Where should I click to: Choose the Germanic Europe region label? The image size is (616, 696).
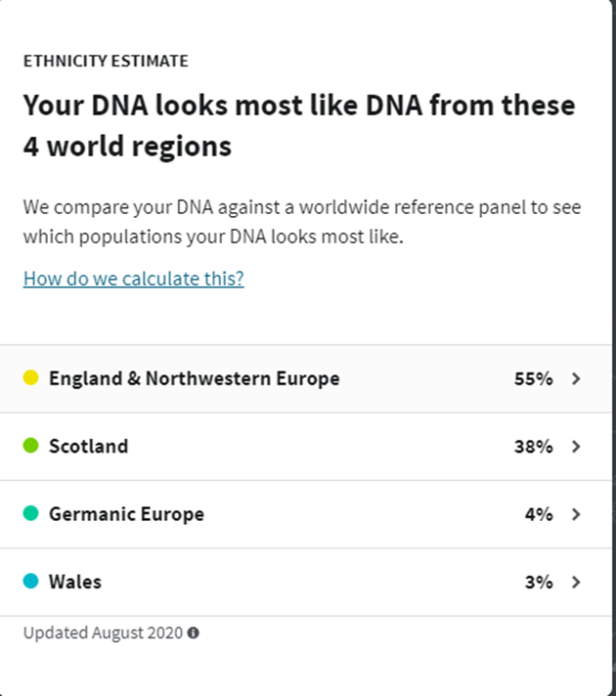tap(126, 514)
